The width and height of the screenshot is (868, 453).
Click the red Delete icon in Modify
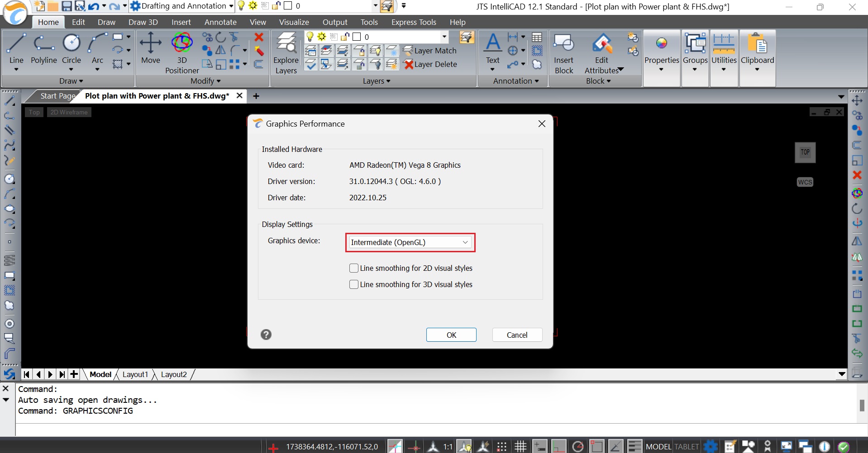[259, 37]
